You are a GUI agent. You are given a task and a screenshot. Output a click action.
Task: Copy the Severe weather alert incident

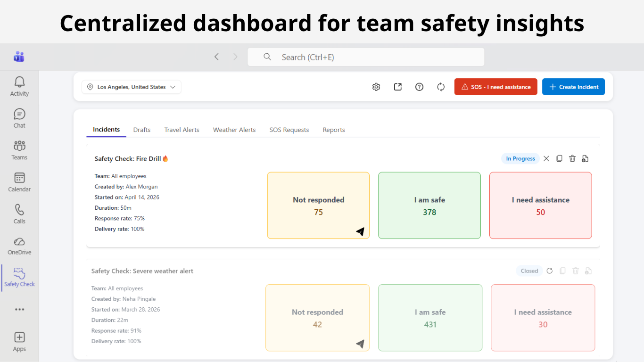pyautogui.click(x=562, y=271)
